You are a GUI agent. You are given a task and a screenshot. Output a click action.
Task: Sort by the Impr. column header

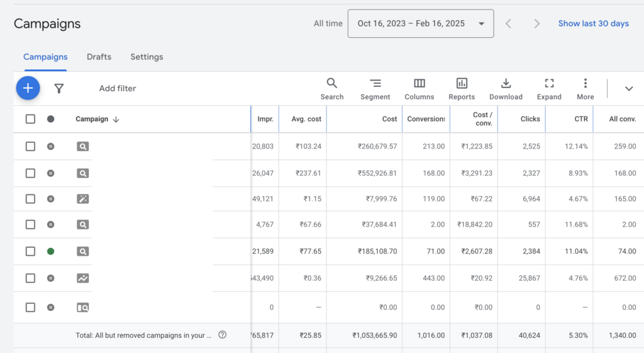click(x=265, y=119)
